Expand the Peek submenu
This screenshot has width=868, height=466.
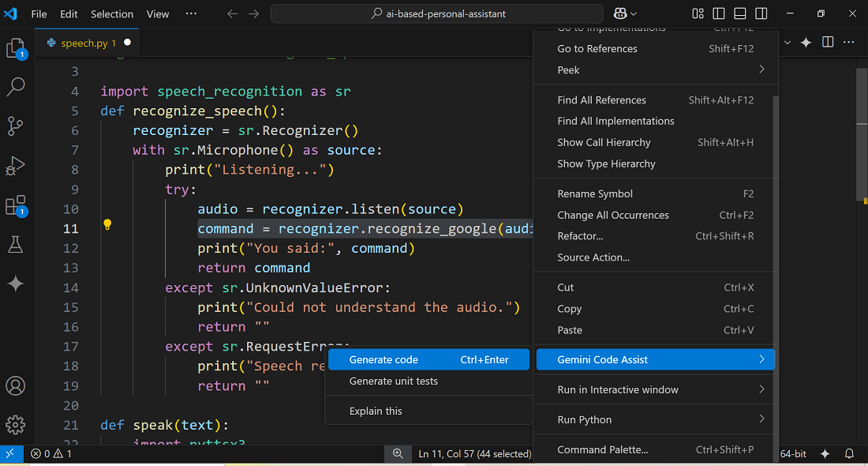coord(656,70)
